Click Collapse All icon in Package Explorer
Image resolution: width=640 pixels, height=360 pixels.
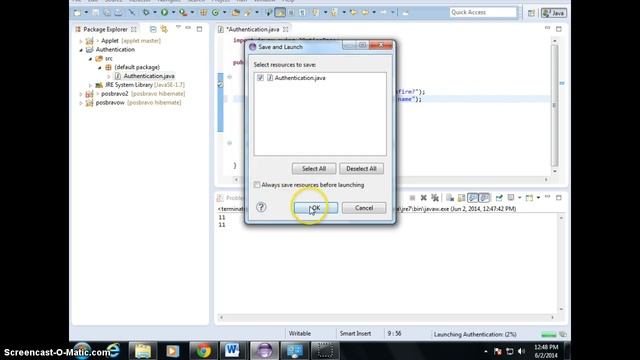click(153, 29)
